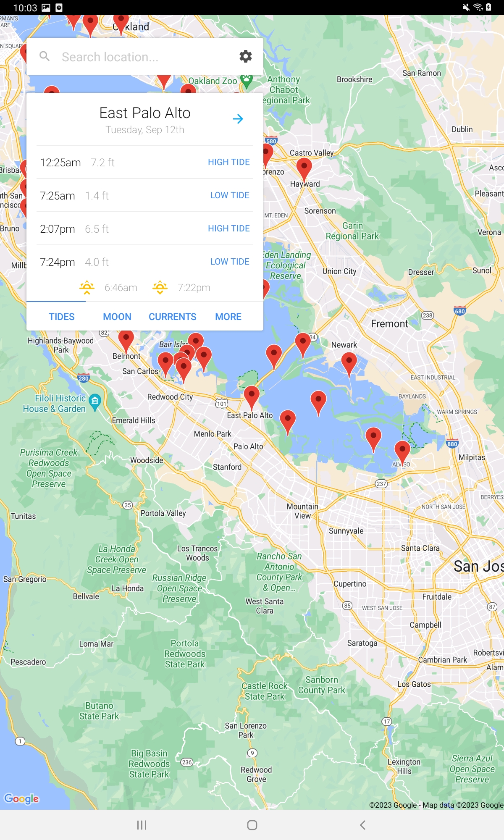The width and height of the screenshot is (504, 840).
Task: Tap the Sunnyvale label on map
Action: tap(346, 531)
